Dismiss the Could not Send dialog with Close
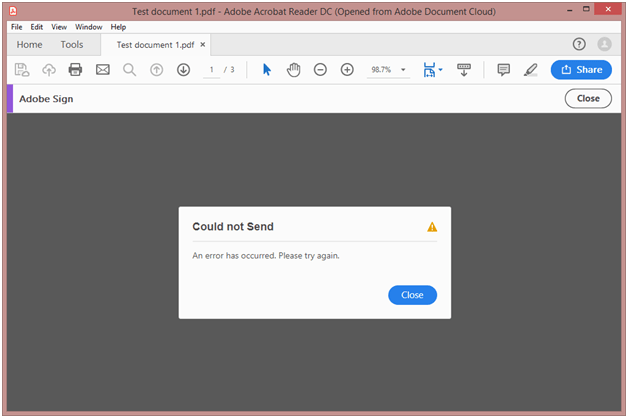The height and width of the screenshot is (418, 628). 413,295
